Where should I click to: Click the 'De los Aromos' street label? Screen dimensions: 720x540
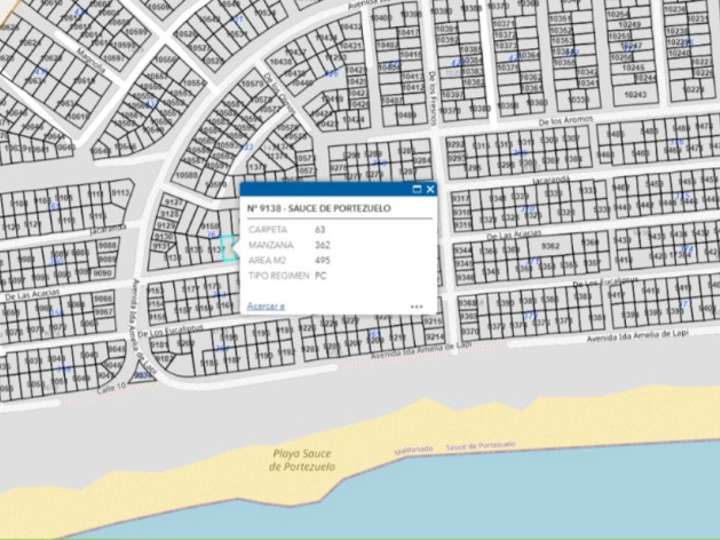coord(566,121)
